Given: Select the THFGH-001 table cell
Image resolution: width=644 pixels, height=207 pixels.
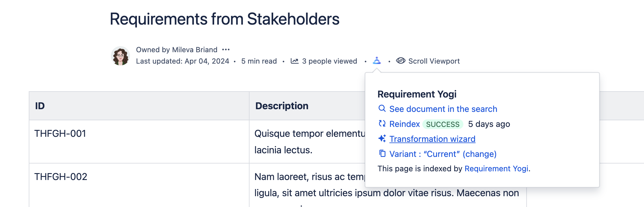Looking at the screenshot, I should coord(60,133).
